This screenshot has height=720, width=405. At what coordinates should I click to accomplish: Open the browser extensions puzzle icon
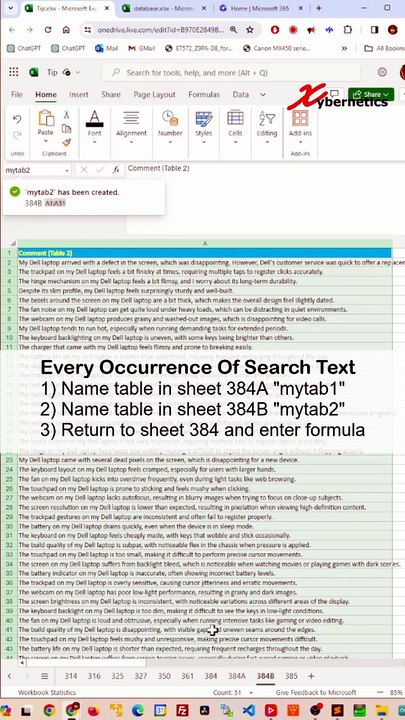pos(348,29)
